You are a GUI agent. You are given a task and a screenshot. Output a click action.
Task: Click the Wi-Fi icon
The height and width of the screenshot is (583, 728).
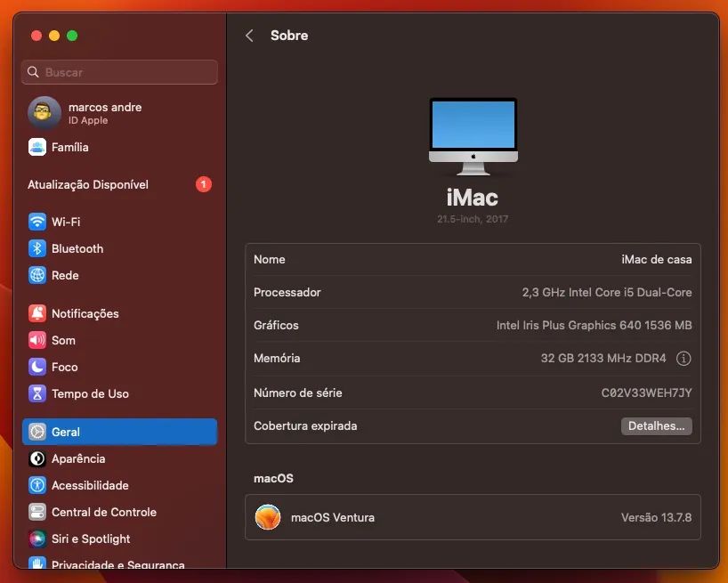[37, 222]
